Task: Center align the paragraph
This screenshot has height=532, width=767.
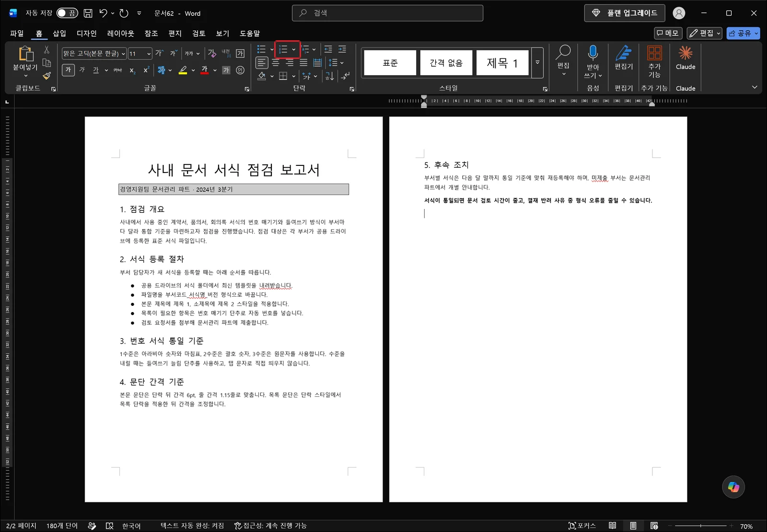Action: 276,63
